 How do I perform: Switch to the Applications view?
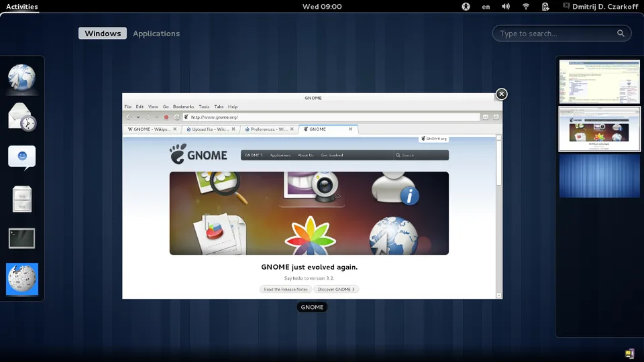click(x=156, y=34)
